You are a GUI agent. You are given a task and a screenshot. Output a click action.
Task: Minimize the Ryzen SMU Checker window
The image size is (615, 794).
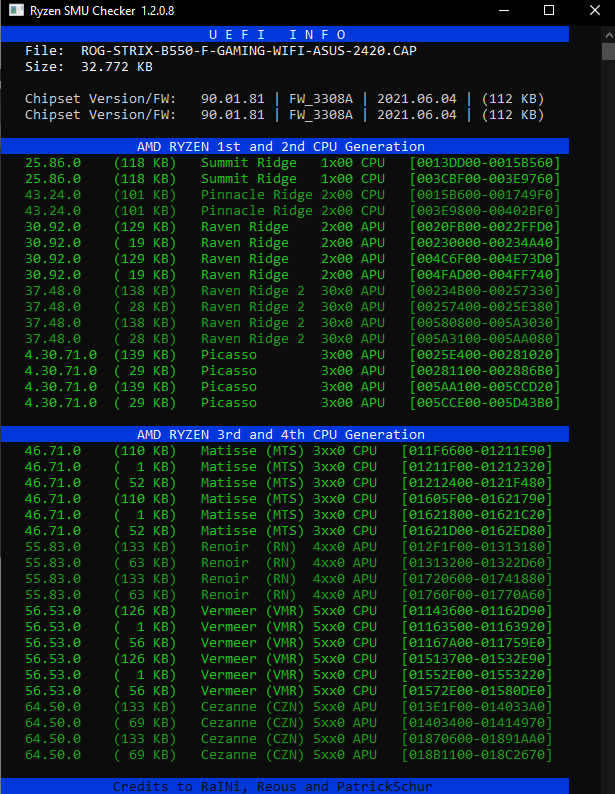(504, 11)
